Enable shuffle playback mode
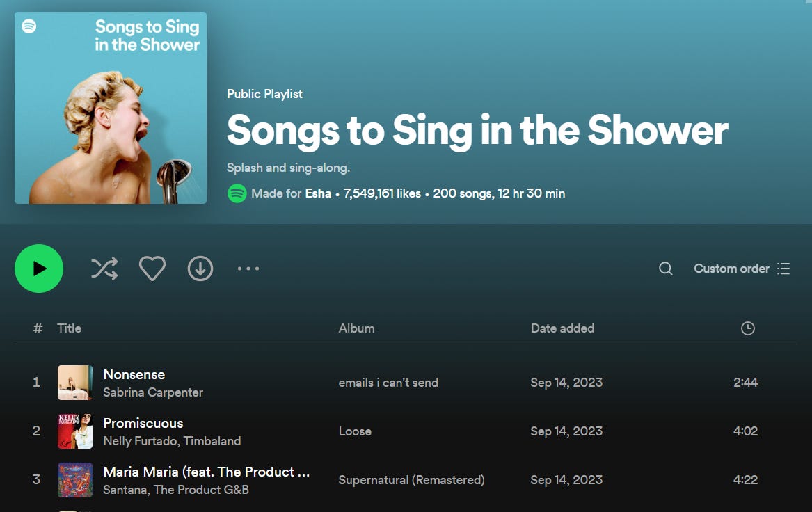 pos(104,269)
